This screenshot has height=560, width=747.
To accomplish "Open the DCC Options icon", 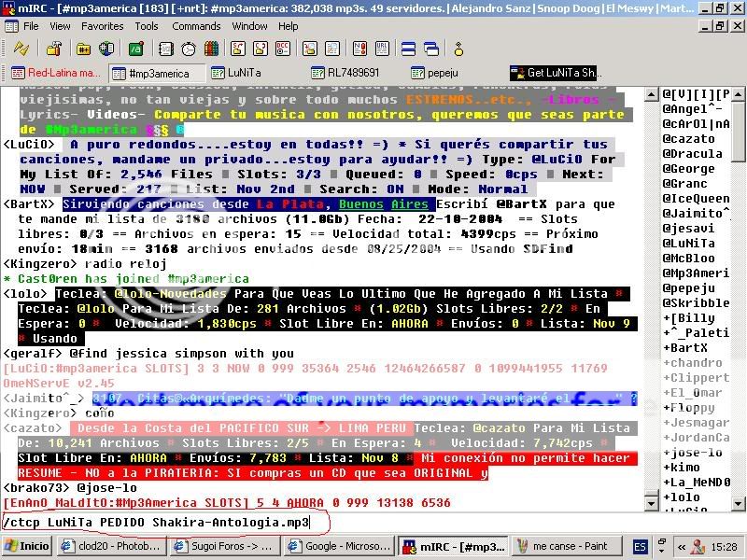I will click(x=283, y=49).
